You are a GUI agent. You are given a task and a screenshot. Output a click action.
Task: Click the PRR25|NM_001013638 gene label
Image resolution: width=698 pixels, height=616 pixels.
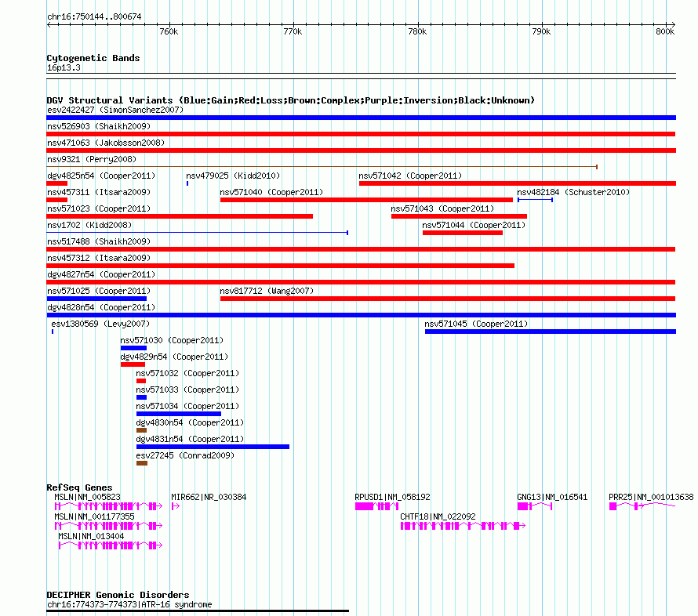click(651, 497)
